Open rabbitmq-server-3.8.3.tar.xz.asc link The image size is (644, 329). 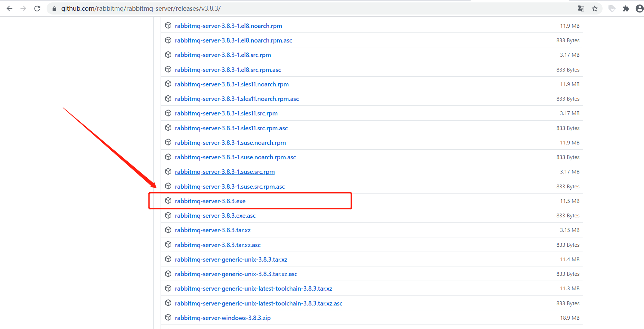click(218, 245)
